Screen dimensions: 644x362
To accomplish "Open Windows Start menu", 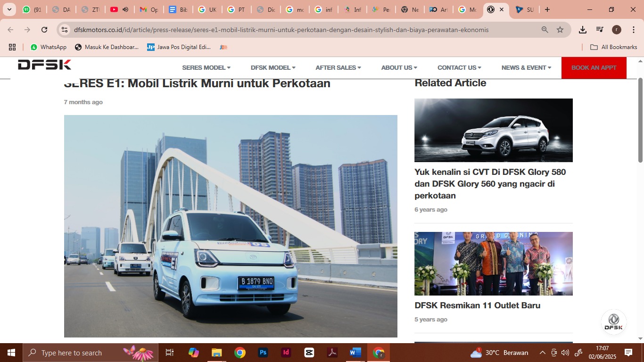I will coord(11,353).
